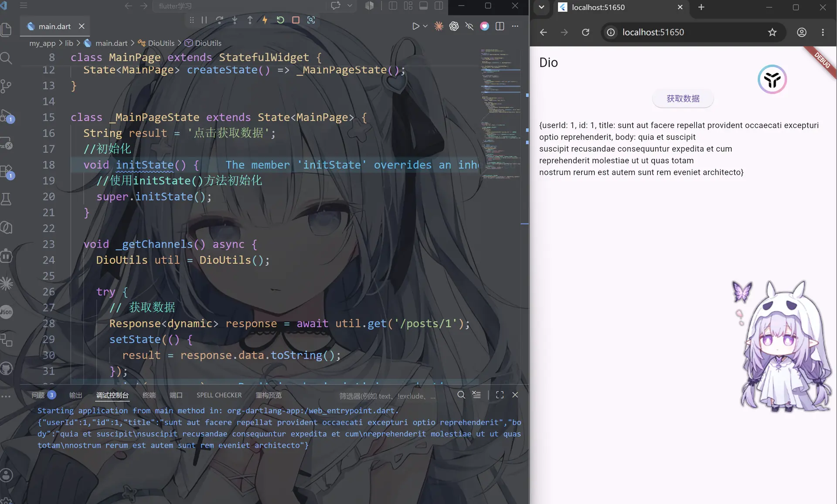The width and height of the screenshot is (837, 504).
Task: Open the Source Control view
Action: click(x=6, y=86)
